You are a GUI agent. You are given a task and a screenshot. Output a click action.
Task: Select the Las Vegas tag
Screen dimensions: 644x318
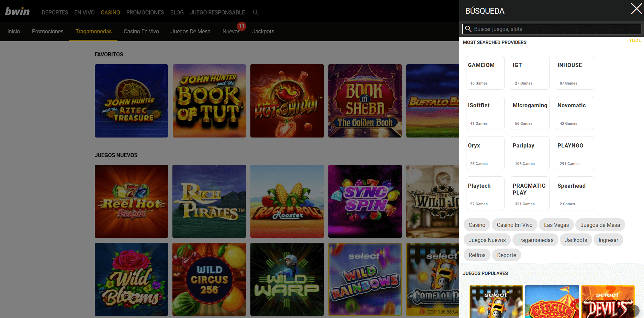[556, 225]
